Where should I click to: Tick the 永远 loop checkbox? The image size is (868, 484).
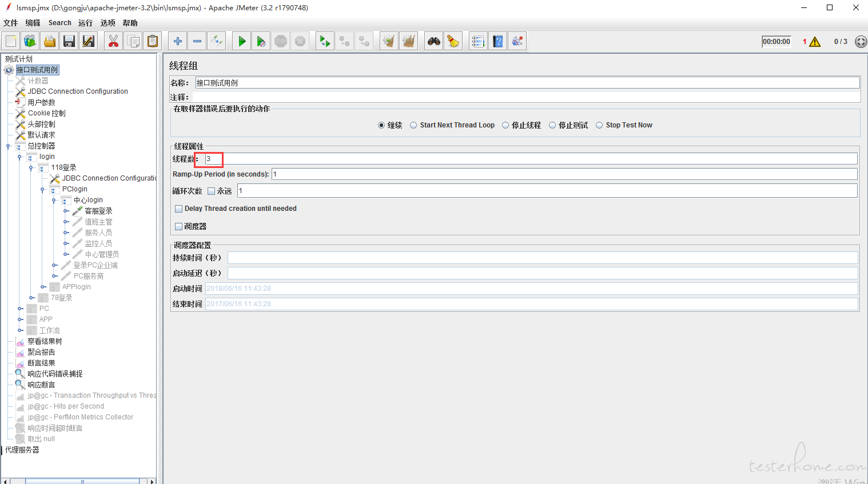pos(211,191)
